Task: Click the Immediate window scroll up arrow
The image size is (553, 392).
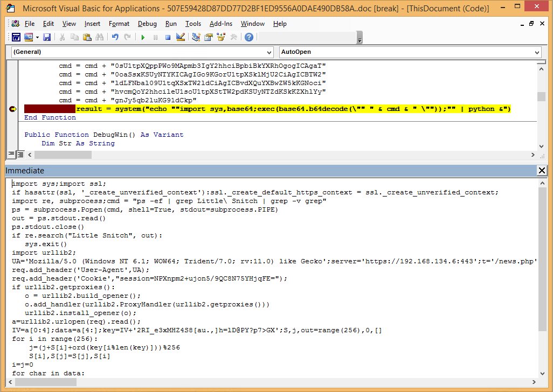Action: 542,183
